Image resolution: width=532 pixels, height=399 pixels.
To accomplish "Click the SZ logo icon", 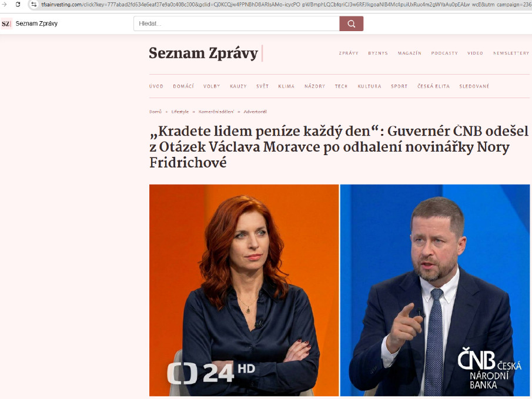I will tap(6, 24).
